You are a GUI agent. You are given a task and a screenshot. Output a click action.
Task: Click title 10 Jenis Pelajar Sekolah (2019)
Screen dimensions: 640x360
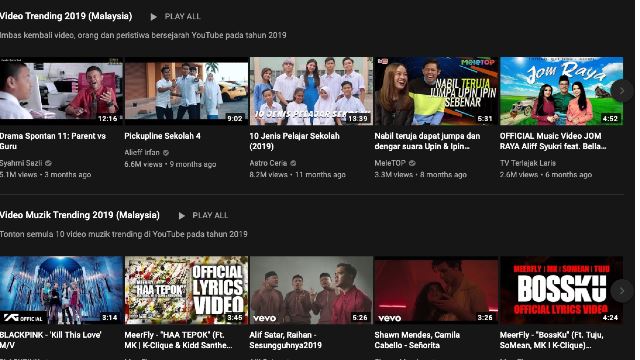(x=294, y=141)
